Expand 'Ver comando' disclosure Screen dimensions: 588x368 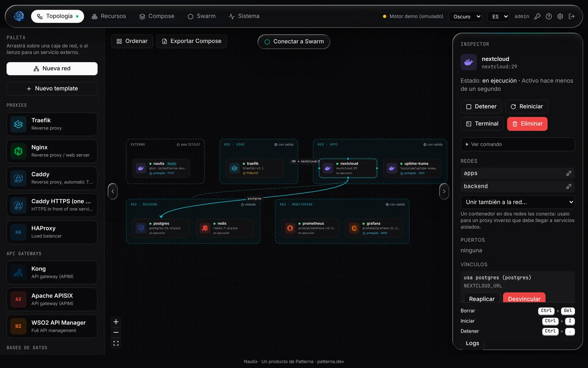(x=517, y=144)
